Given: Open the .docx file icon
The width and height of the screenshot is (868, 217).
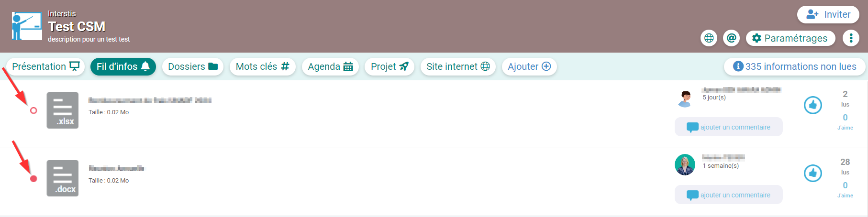Looking at the screenshot, I should [x=63, y=178].
